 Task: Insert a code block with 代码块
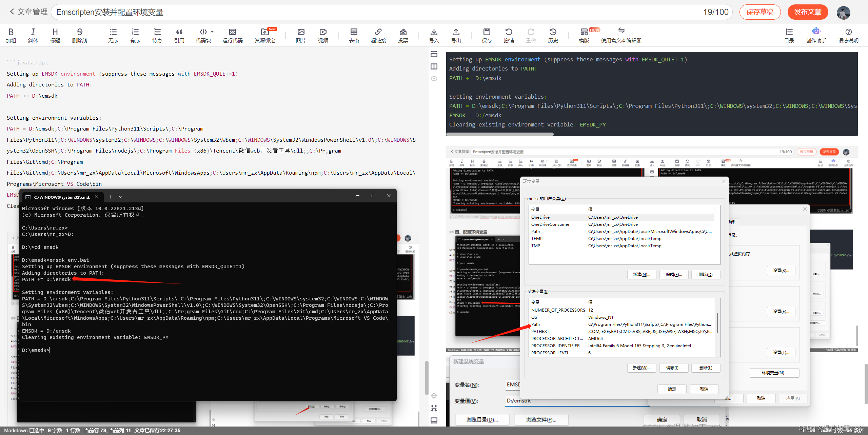(x=203, y=35)
